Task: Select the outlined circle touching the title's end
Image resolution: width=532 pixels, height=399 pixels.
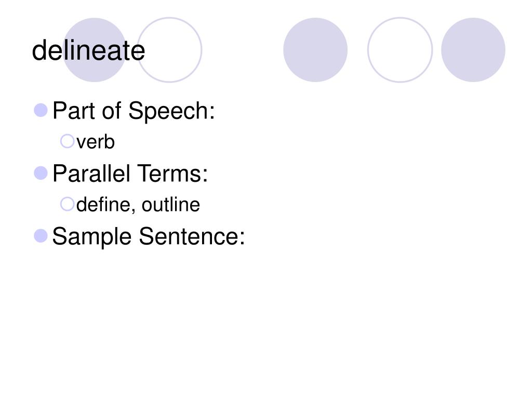Action: coord(170,50)
